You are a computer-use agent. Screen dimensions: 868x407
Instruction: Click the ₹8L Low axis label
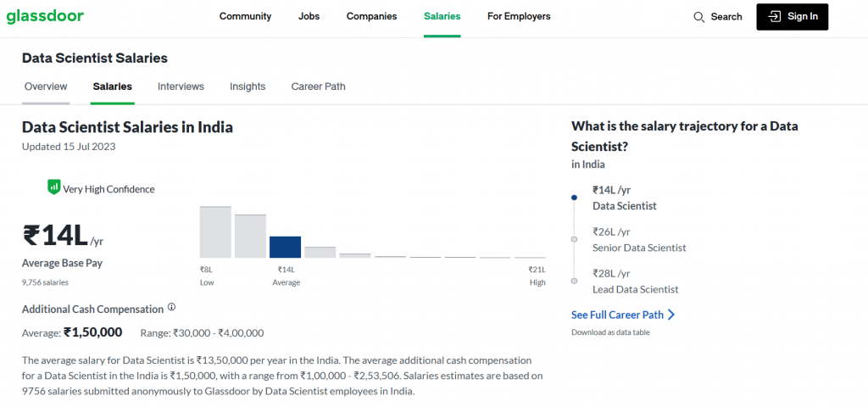click(x=207, y=276)
